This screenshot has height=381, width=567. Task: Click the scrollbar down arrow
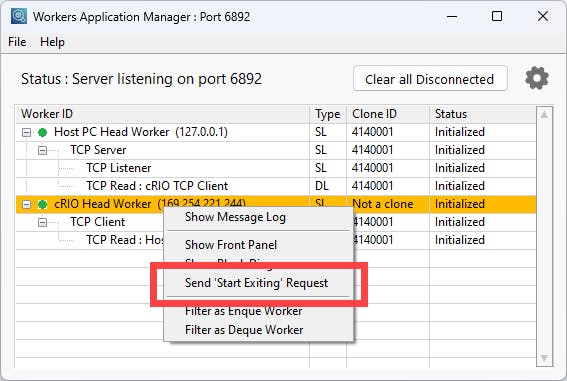tap(544, 358)
